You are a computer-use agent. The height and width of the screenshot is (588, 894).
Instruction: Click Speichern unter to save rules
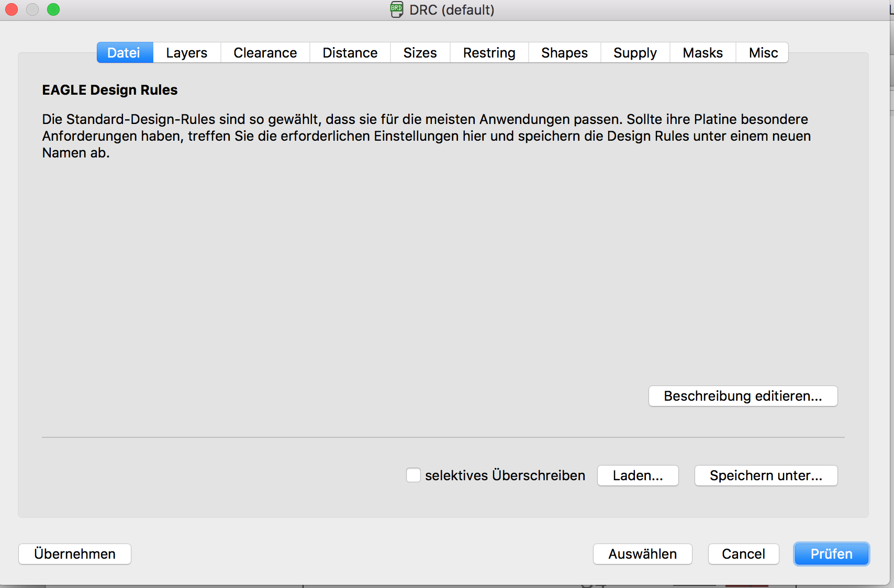pyautogui.click(x=766, y=476)
